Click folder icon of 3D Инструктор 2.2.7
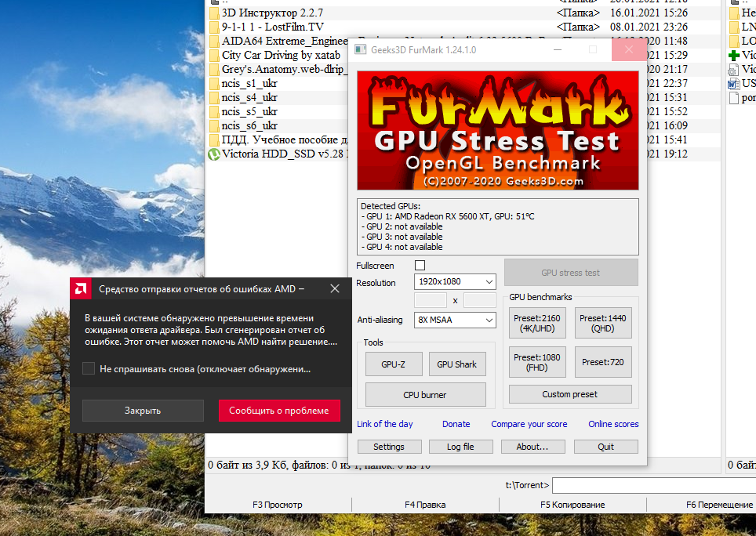 tap(214, 13)
